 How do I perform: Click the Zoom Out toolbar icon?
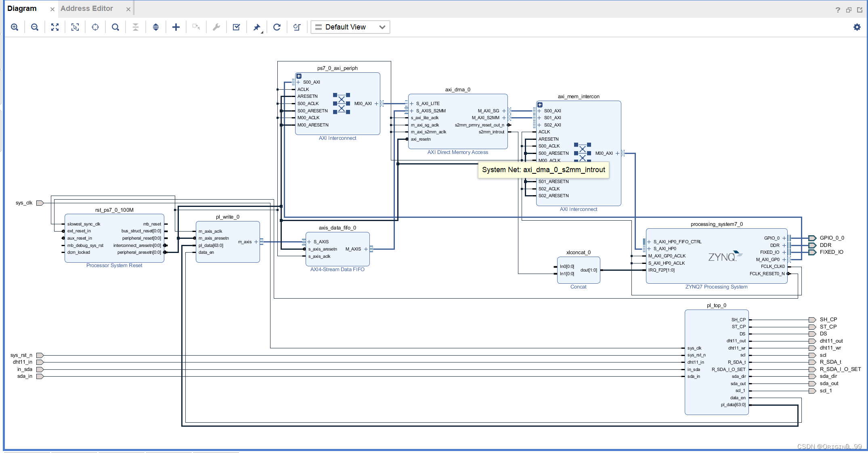[x=35, y=27]
